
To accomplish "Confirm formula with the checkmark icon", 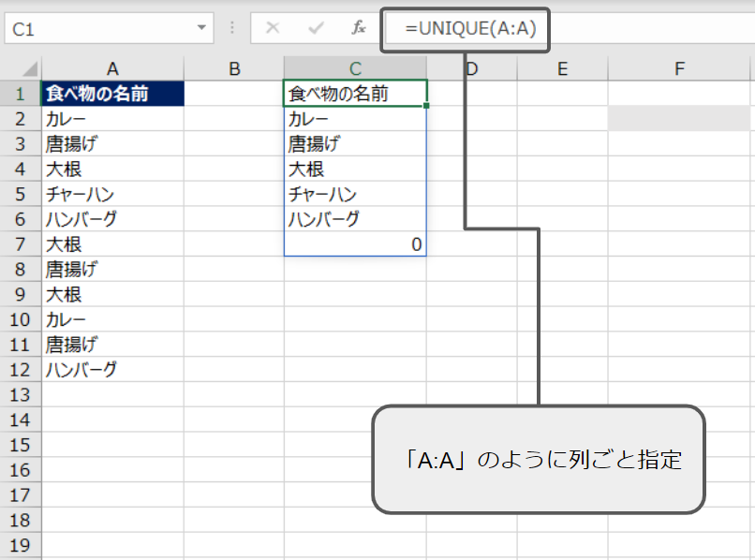I will point(316,28).
